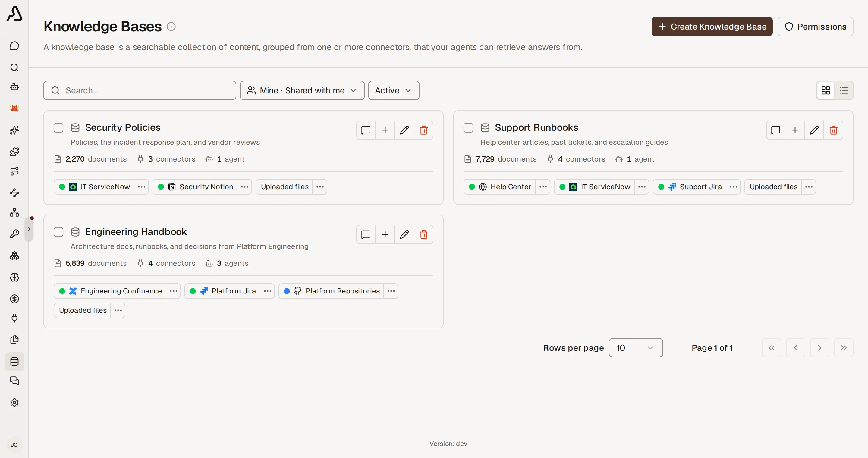This screenshot has width=868, height=458.
Task: Jump to the last page
Action: pos(844,347)
